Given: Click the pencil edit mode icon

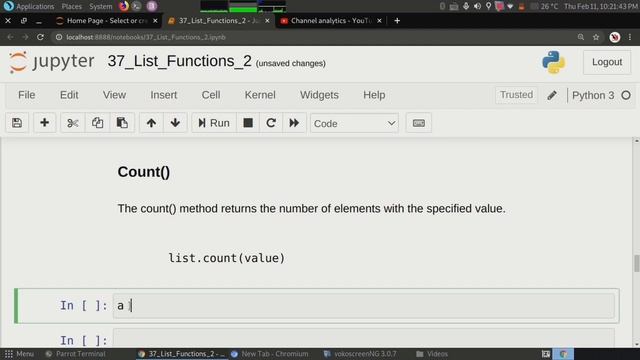Looking at the screenshot, I should click(552, 95).
